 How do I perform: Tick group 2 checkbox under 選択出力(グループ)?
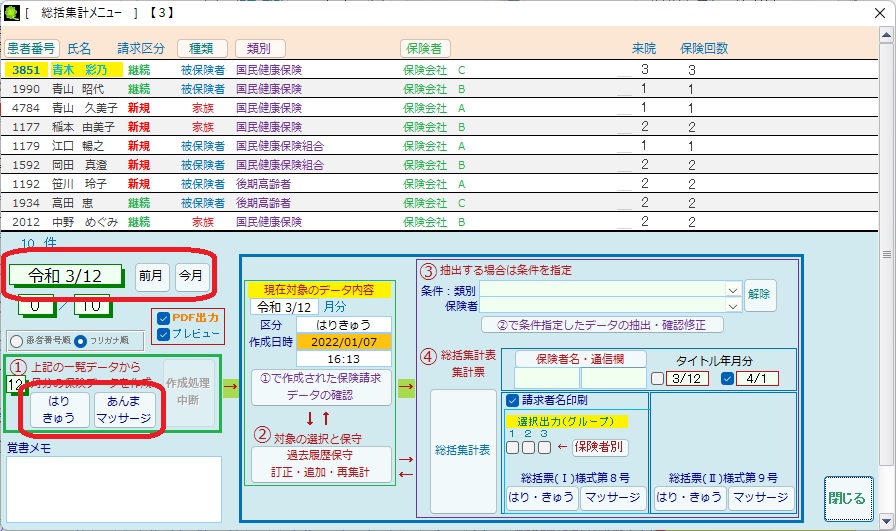pos(529,447)
